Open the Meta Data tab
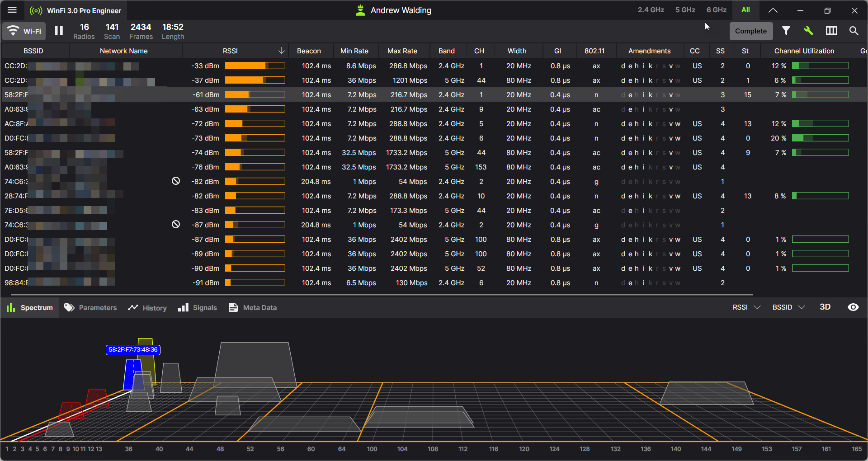Viewport: 868px width, 461px height. pos(253,308)
